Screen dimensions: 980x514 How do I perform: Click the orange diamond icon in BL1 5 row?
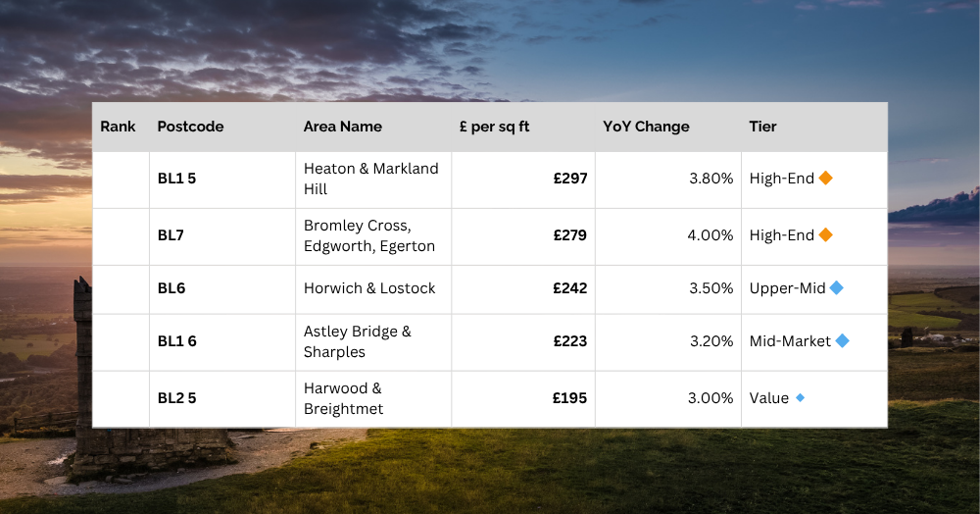(825, 179)
